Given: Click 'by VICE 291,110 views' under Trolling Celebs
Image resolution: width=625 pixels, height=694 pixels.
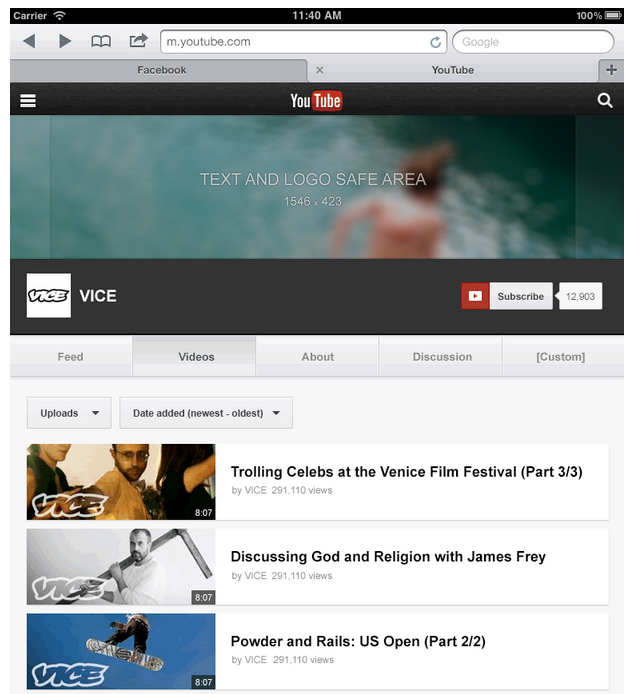Looking at the screenshot, I should pos(282,490).
